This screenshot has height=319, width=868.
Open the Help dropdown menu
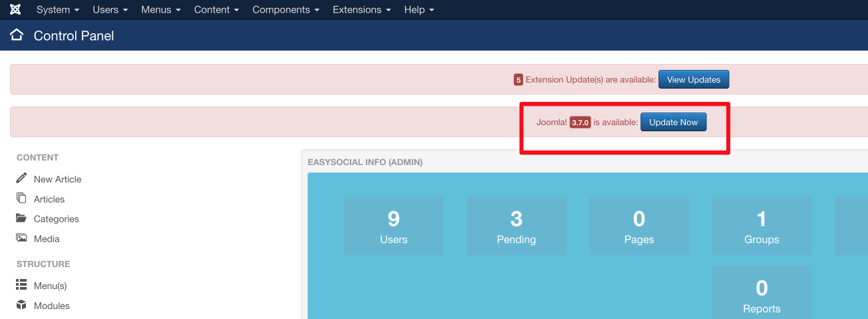pyautogui.click(x=419, y=10)
